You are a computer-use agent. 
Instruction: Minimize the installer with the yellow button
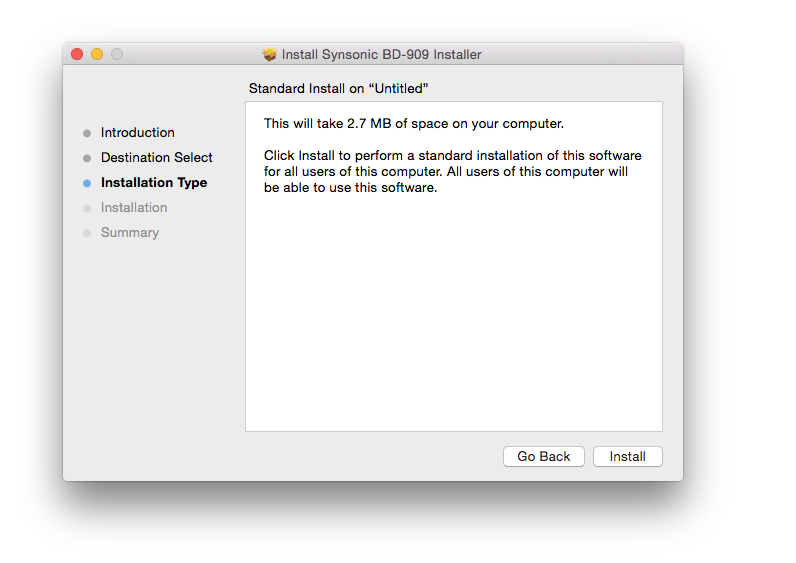point(97,54)
